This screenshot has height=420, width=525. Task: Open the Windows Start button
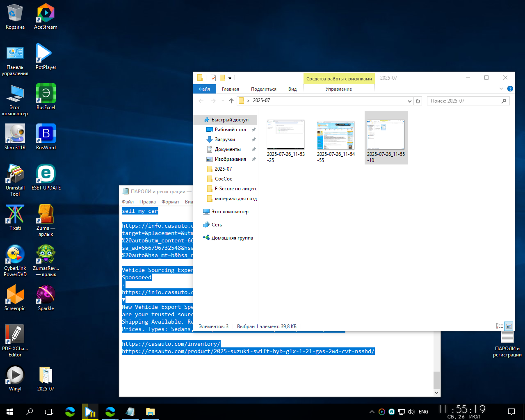[x=10, y=412]
